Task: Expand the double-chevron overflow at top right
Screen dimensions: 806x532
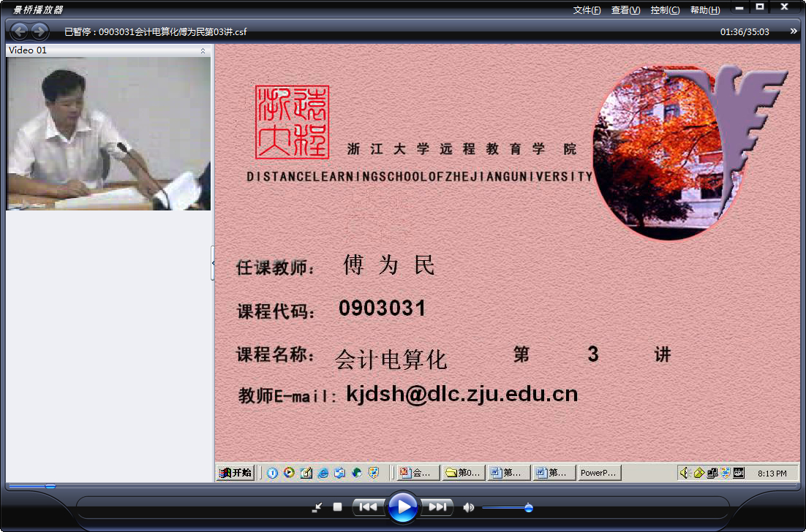Action: (x=793, y=31)
